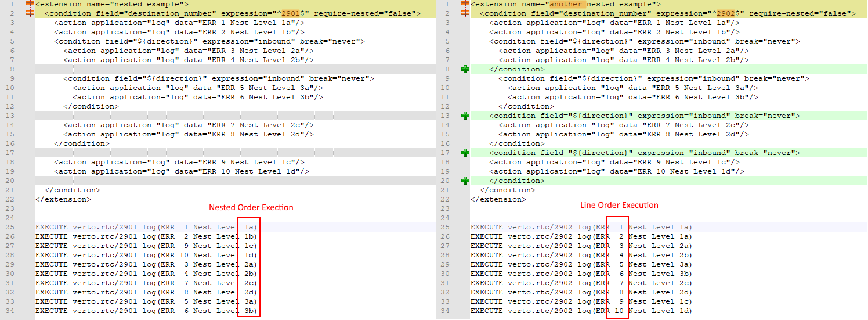
Task: Click the changed-line marker beside right pane line 2
Action: click(x=465, y=13)
